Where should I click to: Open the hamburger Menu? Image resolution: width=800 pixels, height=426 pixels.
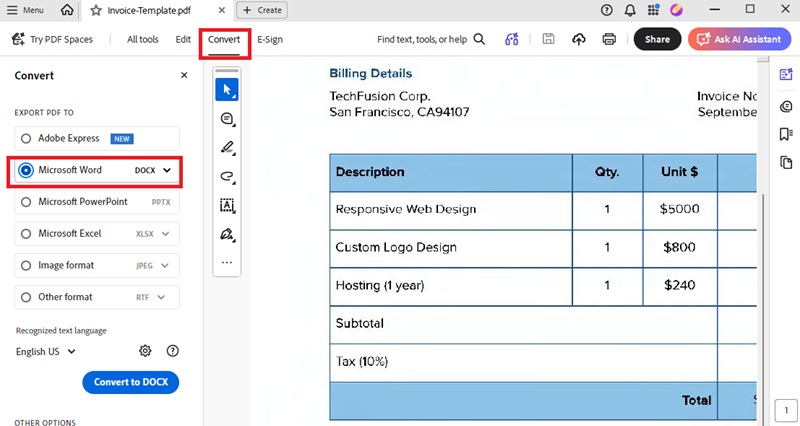point(25,10)
